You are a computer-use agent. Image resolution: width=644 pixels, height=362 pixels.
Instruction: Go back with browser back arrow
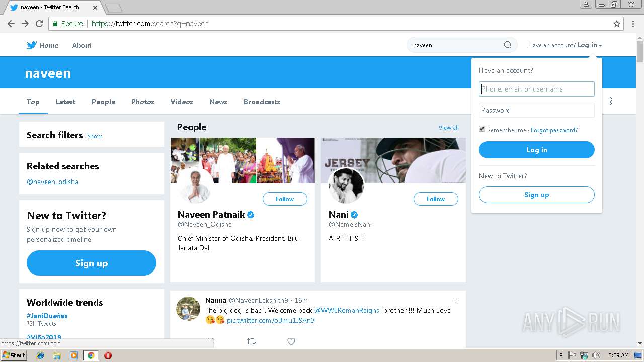[11, 24]
